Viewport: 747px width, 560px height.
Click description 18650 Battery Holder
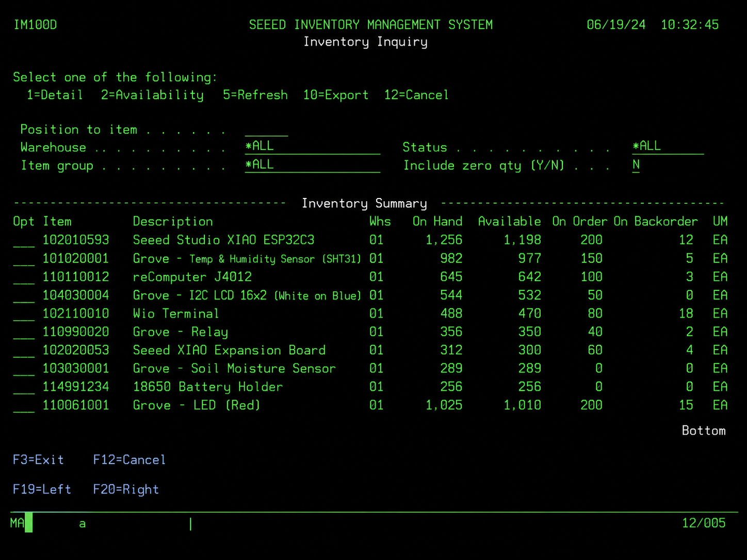click(x=208, y=387)
